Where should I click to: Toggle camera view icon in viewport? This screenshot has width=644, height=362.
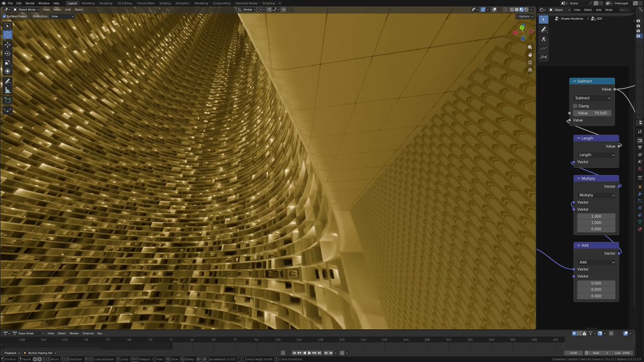pos(530,62)
